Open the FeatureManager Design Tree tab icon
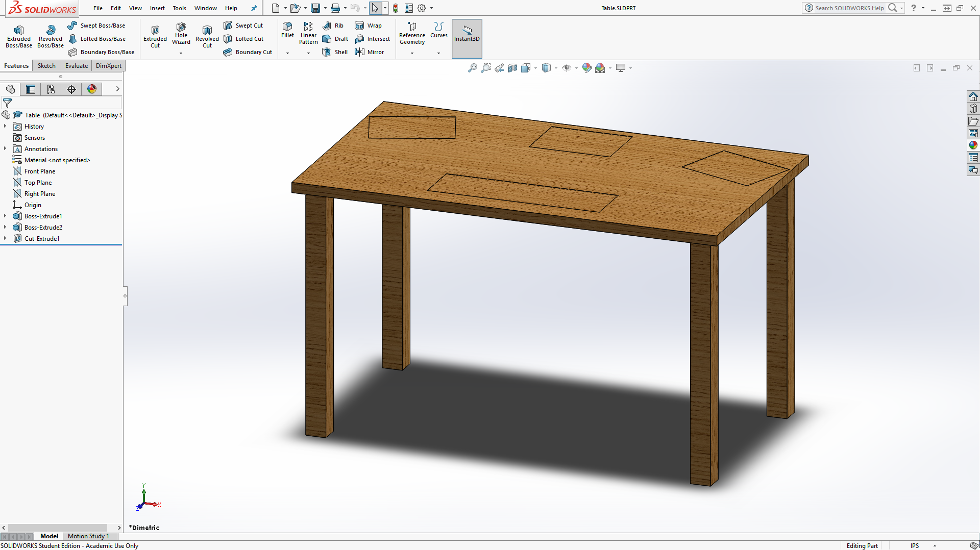Screen dimensions: 980x550 10,89
